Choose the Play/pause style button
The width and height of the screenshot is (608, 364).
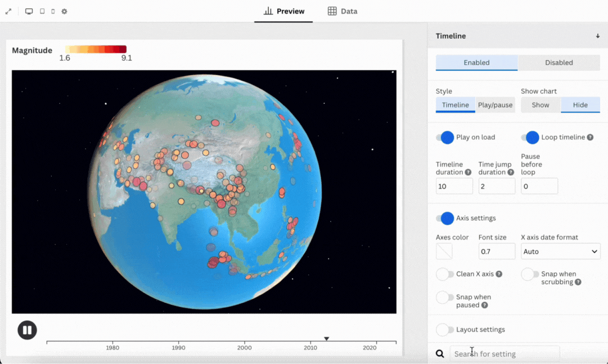click(x=495, y=105)
